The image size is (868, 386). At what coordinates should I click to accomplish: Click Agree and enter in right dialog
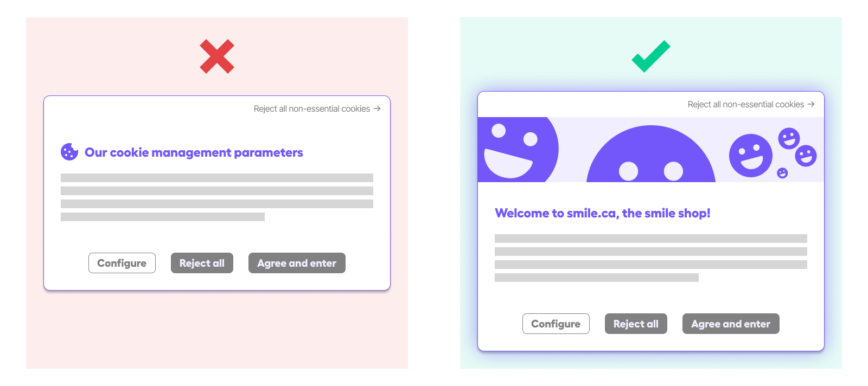[731, 324]
